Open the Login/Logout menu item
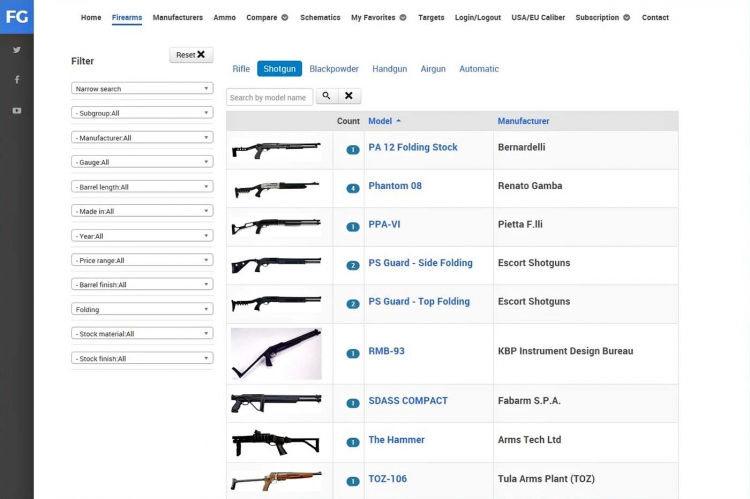This screenshot has height=499, width=750. click(x=478, y=18)
